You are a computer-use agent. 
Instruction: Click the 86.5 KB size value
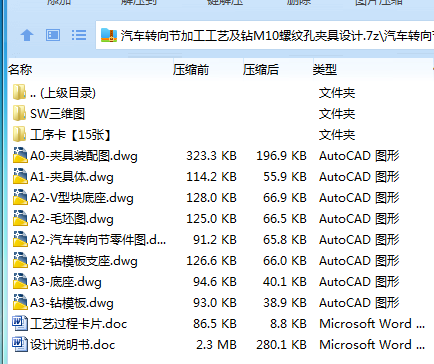[x=215, y=324]
